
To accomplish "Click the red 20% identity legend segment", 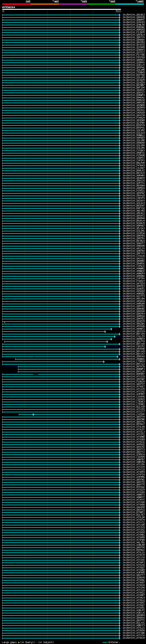I will click(x=16, y=4).
